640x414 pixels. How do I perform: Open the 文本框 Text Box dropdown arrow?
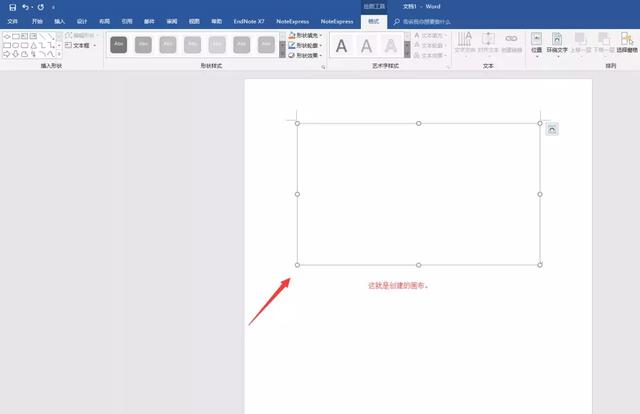point(95,45)
